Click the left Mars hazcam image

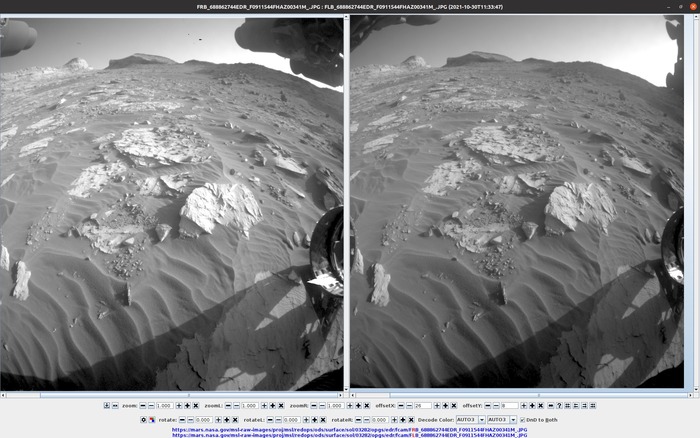[172, 203]
